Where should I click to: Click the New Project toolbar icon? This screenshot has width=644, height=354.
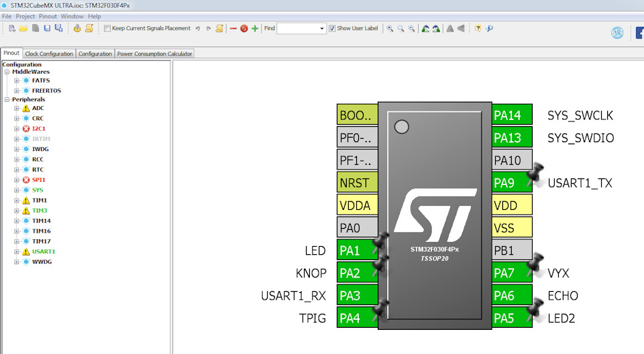point(12,28)
